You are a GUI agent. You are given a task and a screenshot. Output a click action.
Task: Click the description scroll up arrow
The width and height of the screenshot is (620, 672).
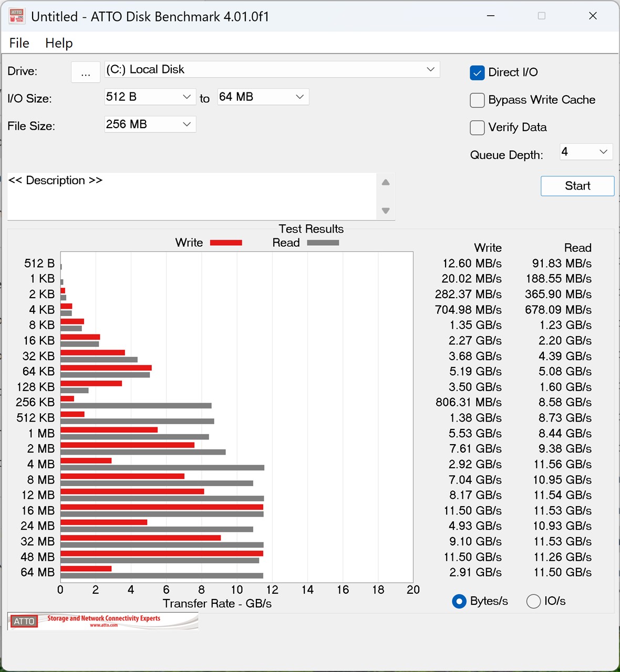[386, 182]
